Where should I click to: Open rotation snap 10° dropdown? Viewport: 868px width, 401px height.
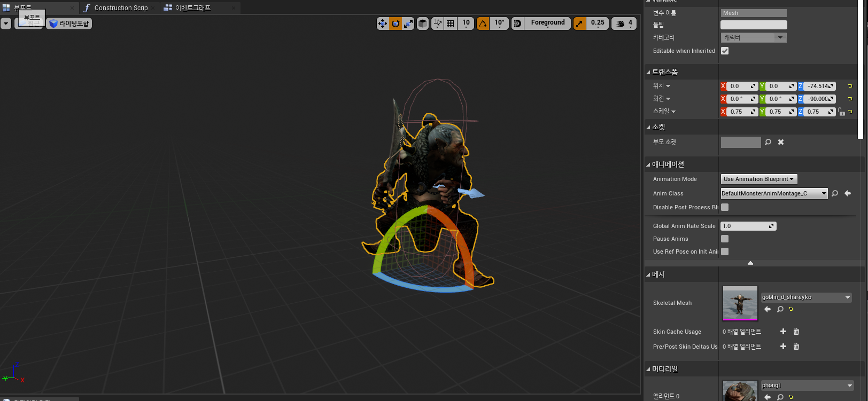click(499, 23)
